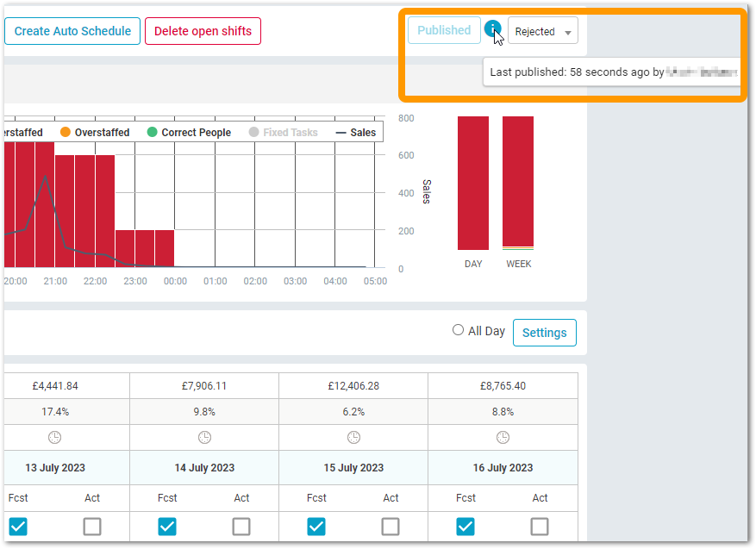Check the Act checkbox for 14 July 2023
756x549 pixels.
pos(241,526)
